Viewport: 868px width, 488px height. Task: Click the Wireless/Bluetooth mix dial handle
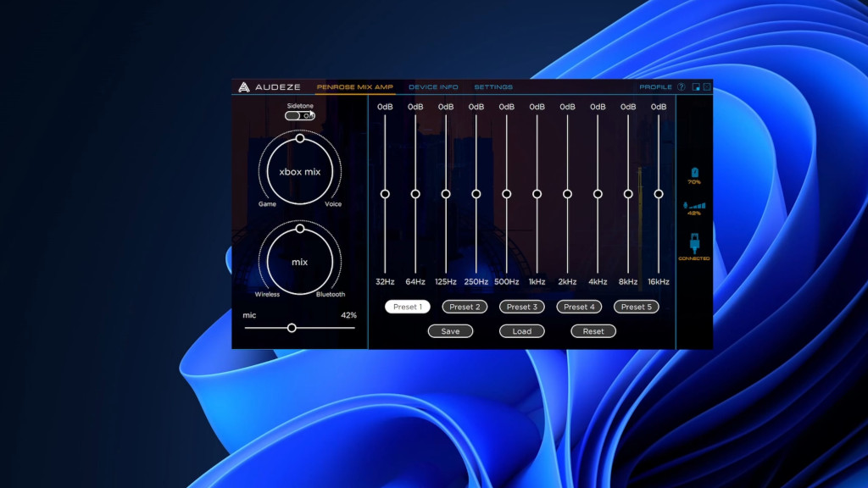(300, 229)
